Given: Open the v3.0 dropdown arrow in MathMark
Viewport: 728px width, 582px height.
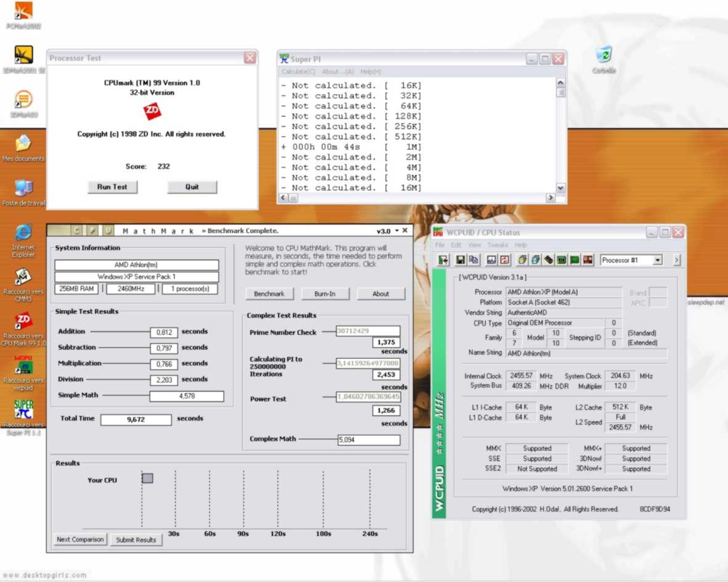Looking at the screenshot, I should click(397, 231).
